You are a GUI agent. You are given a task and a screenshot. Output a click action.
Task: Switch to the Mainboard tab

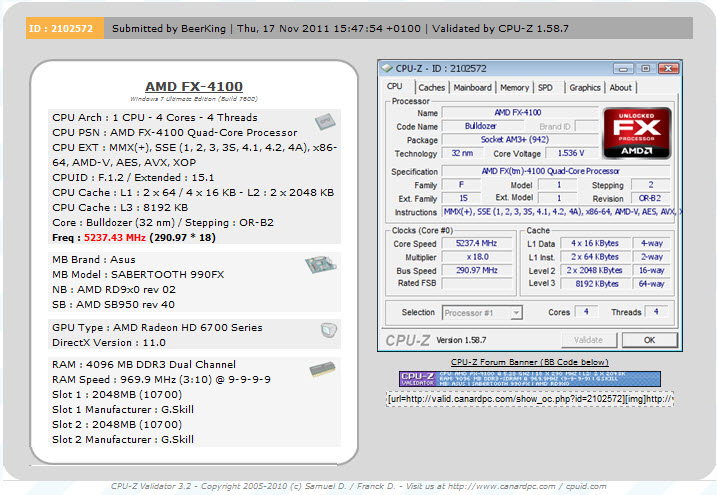click(472, 88)
